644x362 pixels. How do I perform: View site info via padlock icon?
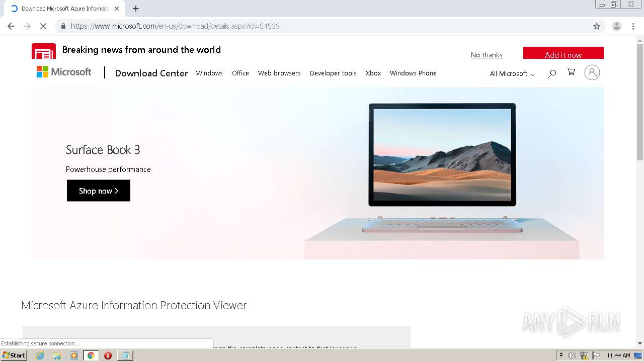pyautogui.click(x=63, y=26)
